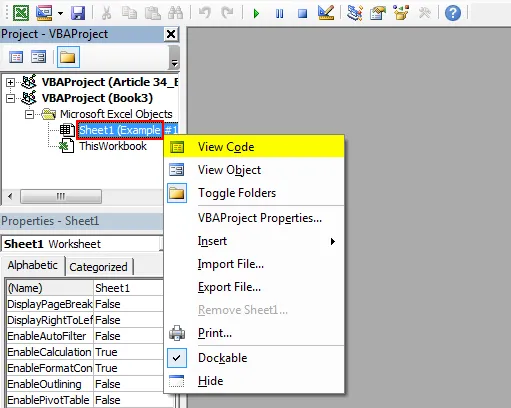Toggle Folders button in Project panel
Image resolution: width=511 pixels, height=408 pixels.
tap(68, 57)
